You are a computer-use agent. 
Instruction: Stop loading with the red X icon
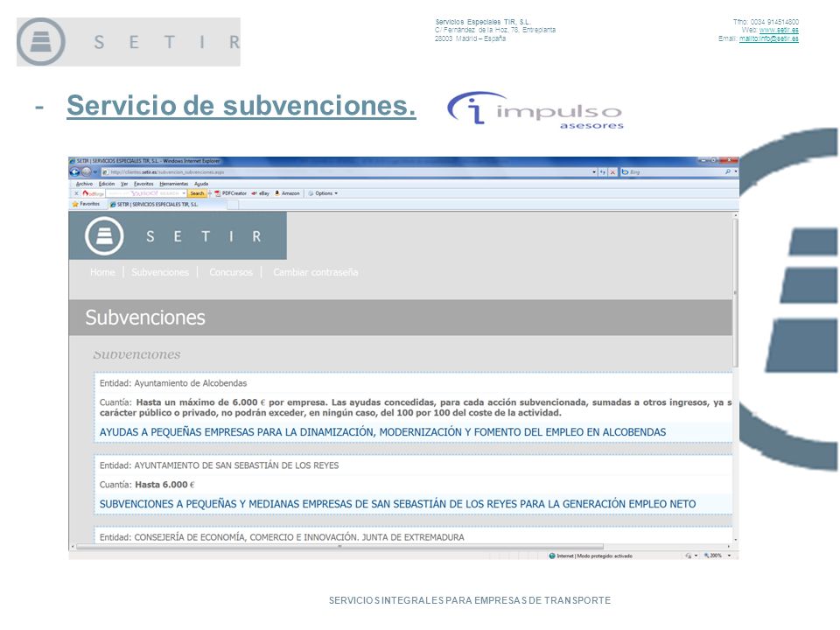click(612, 172)
